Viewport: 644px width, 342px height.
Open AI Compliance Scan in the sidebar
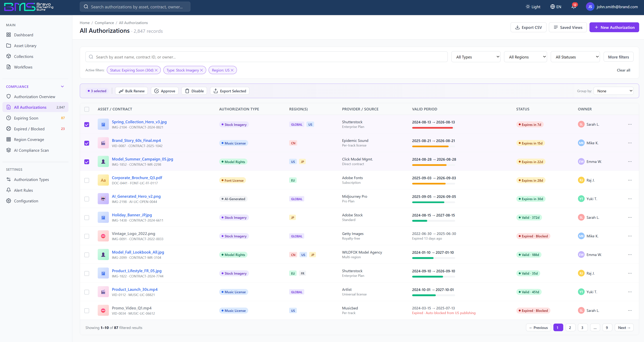pyautogui.click(x=36, y=150)
